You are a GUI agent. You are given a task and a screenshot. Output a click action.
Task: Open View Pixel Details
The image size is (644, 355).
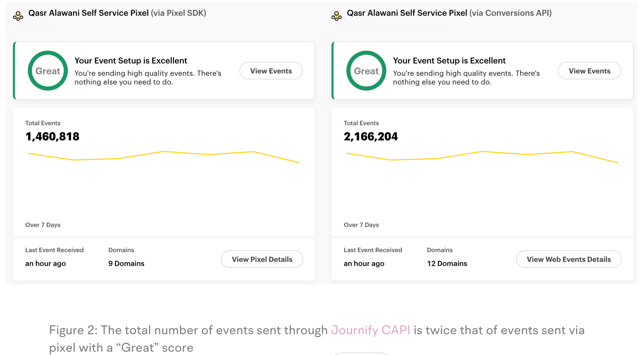(262, 259)
